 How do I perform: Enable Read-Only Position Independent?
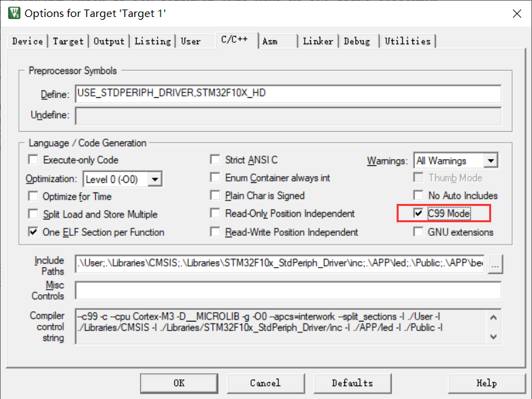click(215, 213)
